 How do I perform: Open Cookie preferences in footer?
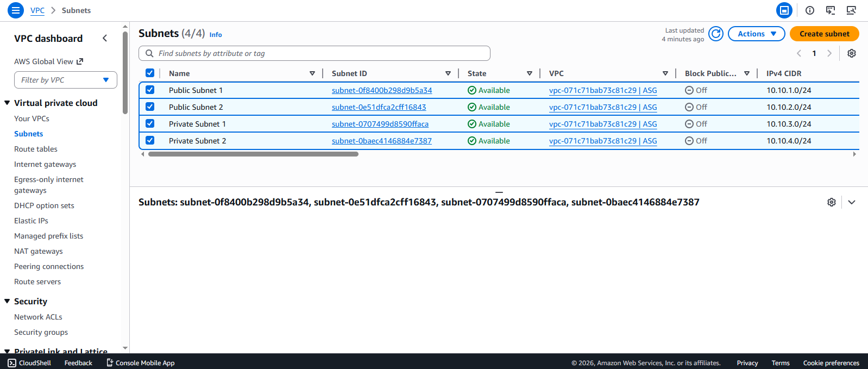(x=831, y=363)
